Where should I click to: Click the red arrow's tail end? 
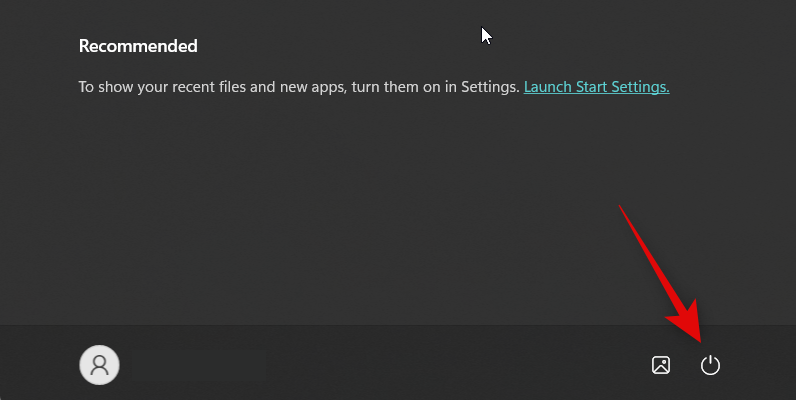[x=622, y=208]
